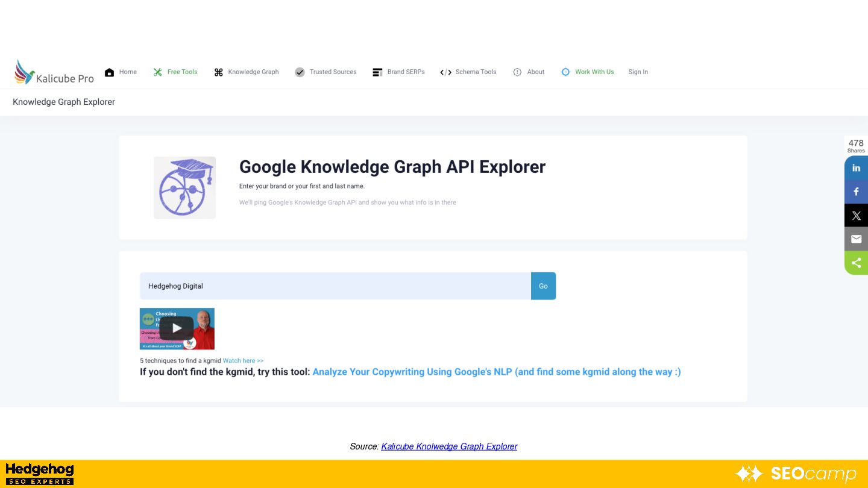The height and width of the screenshot is (488, 868).
Task: Open the Work With Us link
Action: pos(594,72)
